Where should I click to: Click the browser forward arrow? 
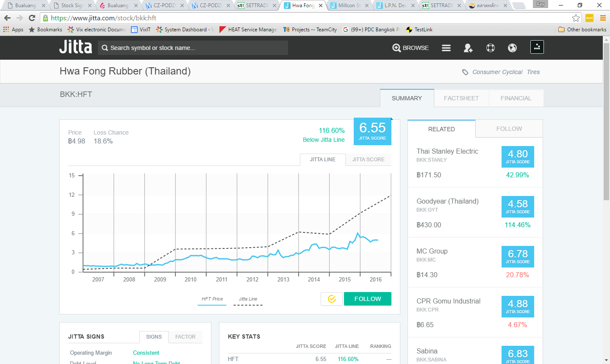[x=19, y=18]
